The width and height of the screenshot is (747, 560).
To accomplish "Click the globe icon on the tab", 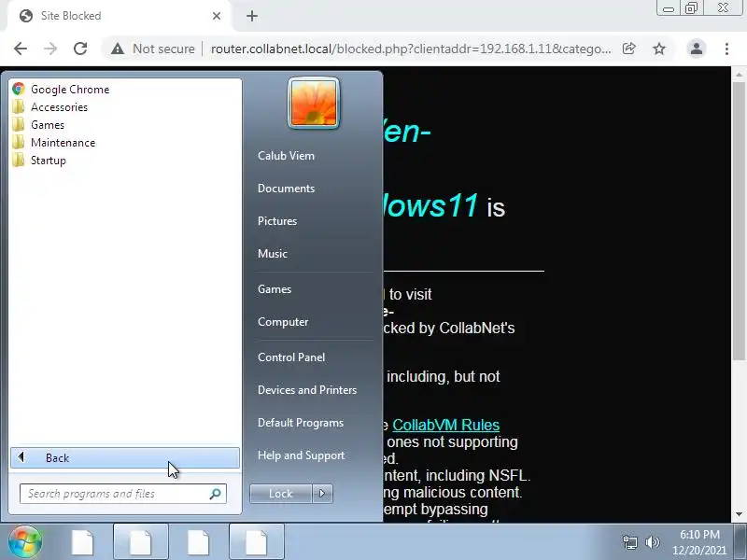I will tap(26, 16).
